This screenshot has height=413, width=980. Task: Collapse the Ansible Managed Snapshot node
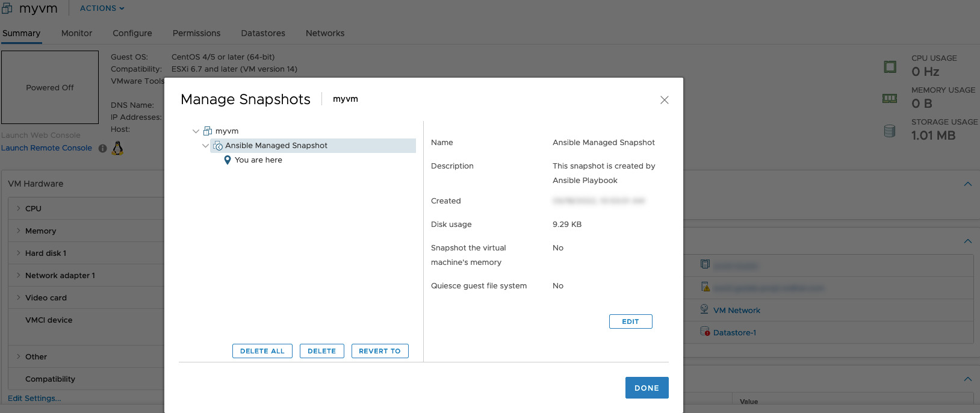(x=205, y=146)
